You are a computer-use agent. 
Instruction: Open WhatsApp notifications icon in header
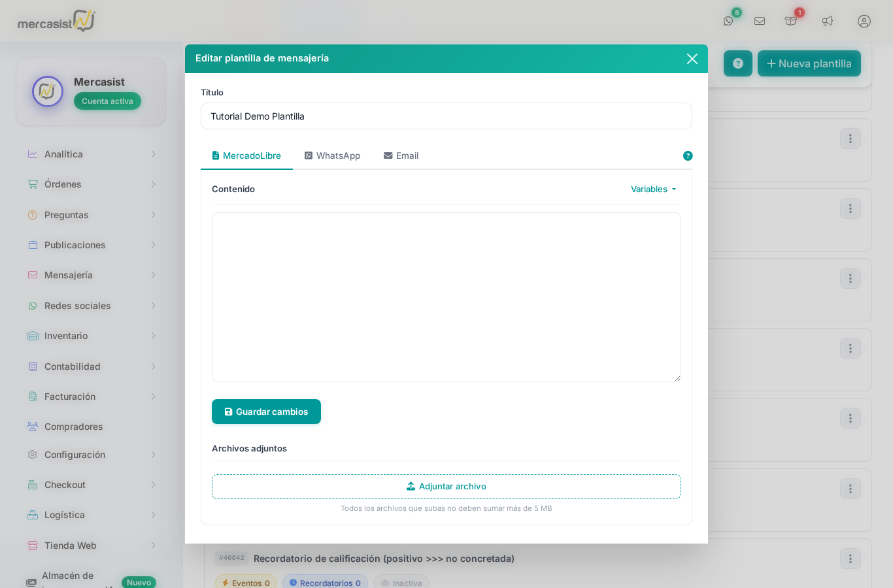pyautogui.click(x=728, y=21)
